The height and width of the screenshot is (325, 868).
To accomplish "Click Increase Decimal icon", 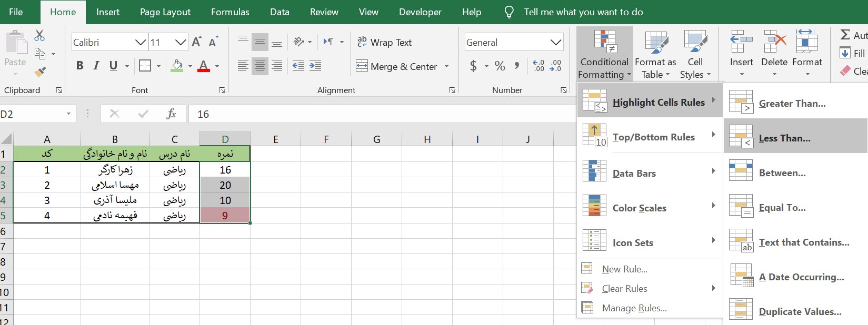I will 538,66.
